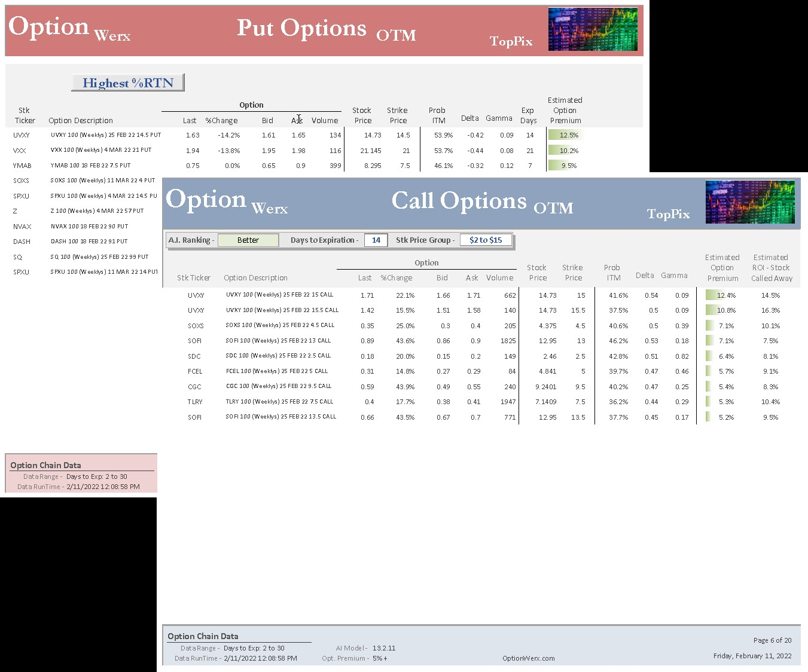808x672 pixels.
Task: Click the Highest %RTN button
Action: (x=127, y=83)
